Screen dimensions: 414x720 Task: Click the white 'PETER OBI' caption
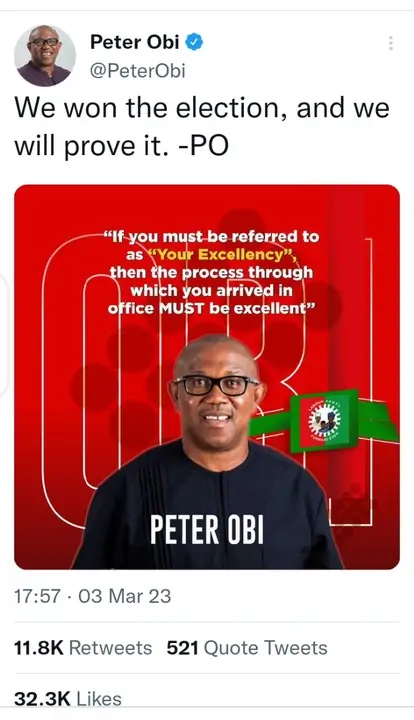pos(207,529)
